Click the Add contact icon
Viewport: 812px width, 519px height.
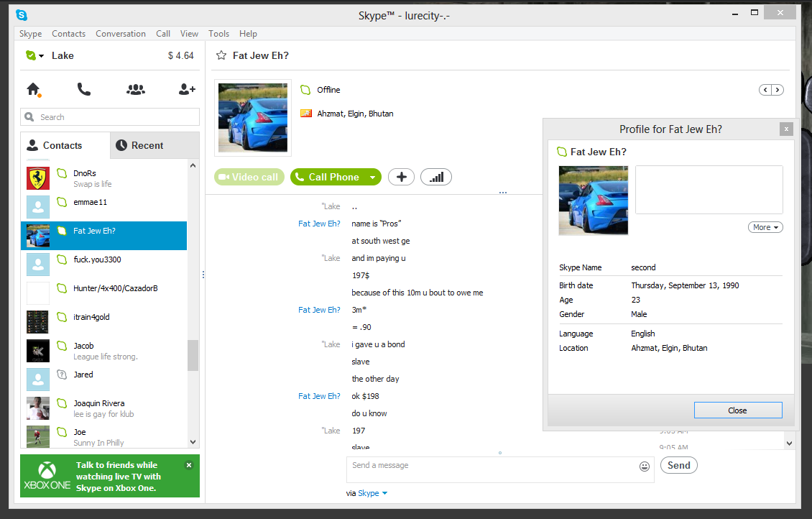coord(187,90)
